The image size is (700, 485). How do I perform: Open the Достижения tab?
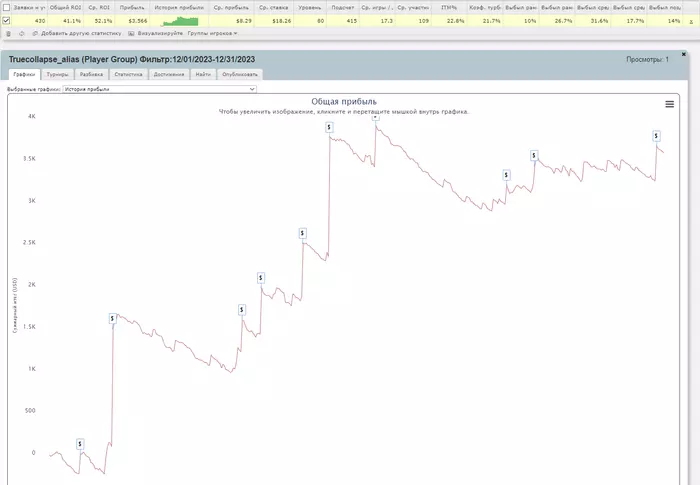[x=169, y=74]
